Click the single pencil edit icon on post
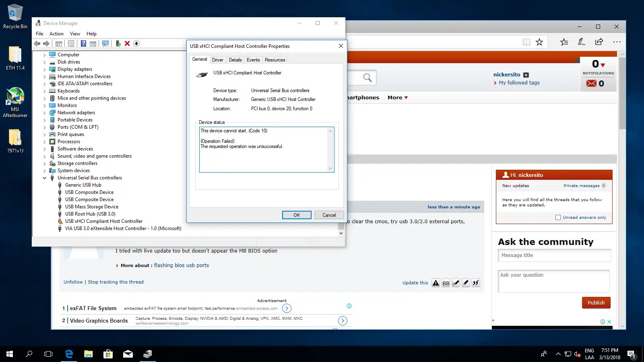Screen dimensions: 644x362 pos(466,283)
